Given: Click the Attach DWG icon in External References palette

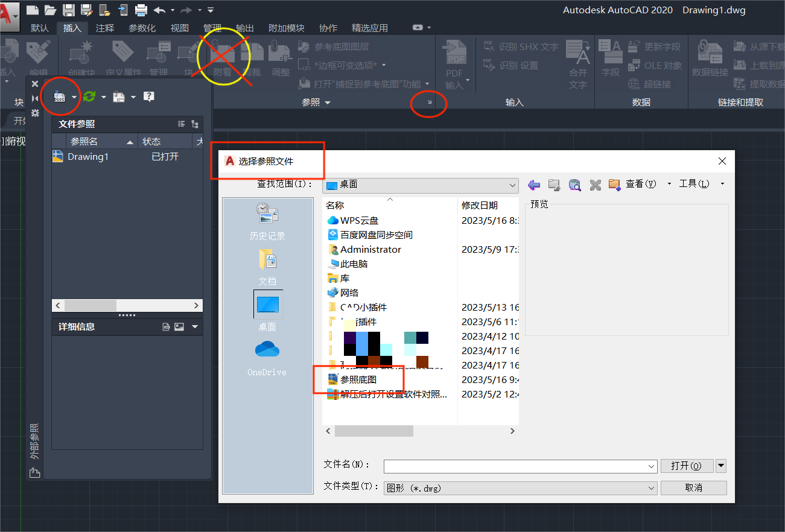Looking at the screenshot, I should [60, 97].
